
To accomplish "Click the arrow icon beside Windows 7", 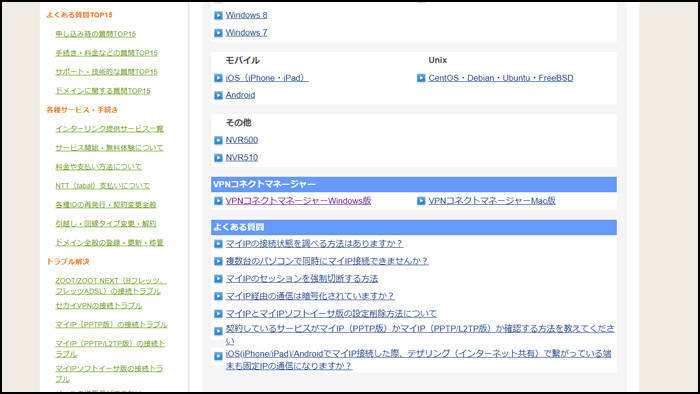I will [x=218, y=33].
